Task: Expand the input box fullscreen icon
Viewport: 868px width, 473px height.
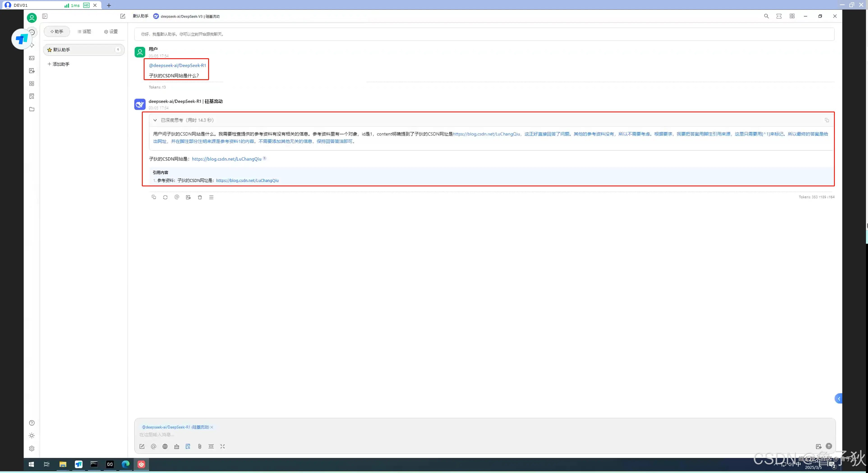Action: coord(222,446)
